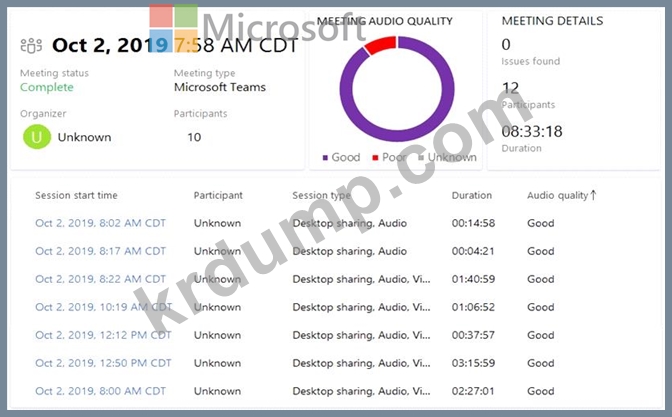Open the 8:17 AM CDT session
Screen dimensions: 672x417
click(x=100, y=252)
